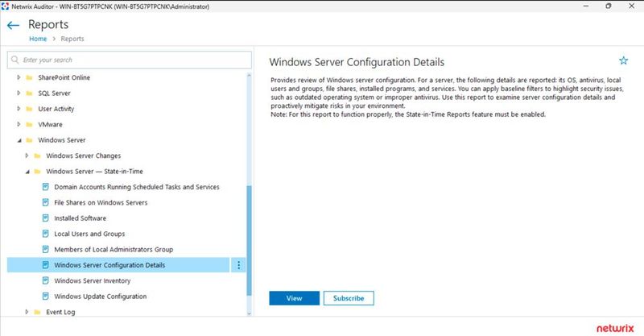Screen dimensions: 644x336
Task: Click the SharePoint Online folder label
Action: coord(64,77)
